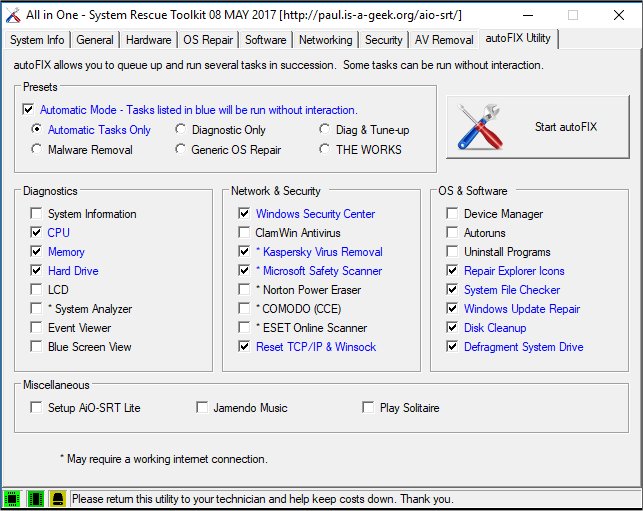Disable Defragment System Drive task

[x=453, y=347]
